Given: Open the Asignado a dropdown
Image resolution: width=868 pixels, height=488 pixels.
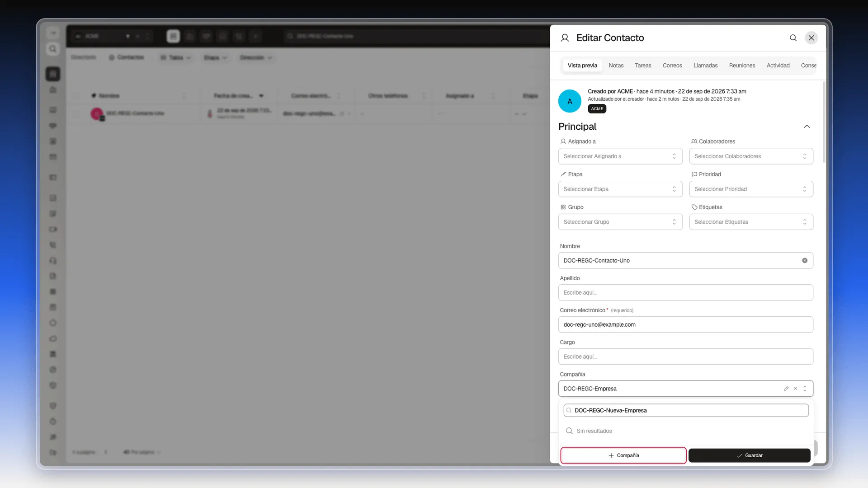Looking at the screenshot, I should click(x=620, y=156).
